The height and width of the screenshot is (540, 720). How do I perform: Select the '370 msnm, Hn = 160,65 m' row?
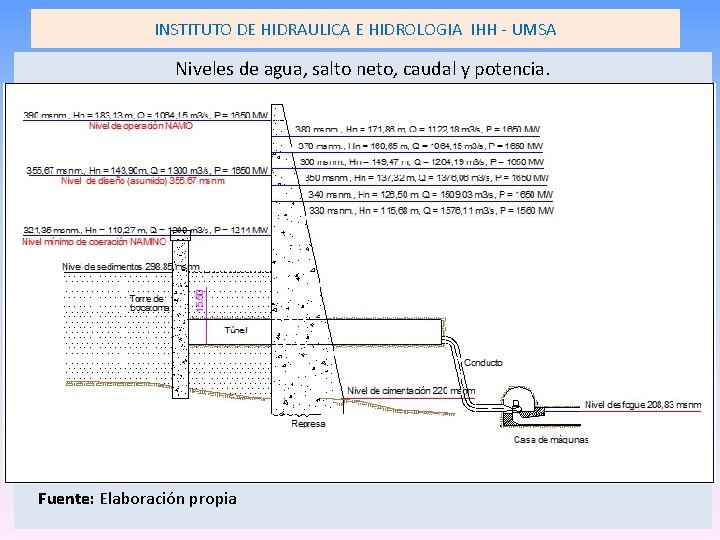tap(421, 146)
